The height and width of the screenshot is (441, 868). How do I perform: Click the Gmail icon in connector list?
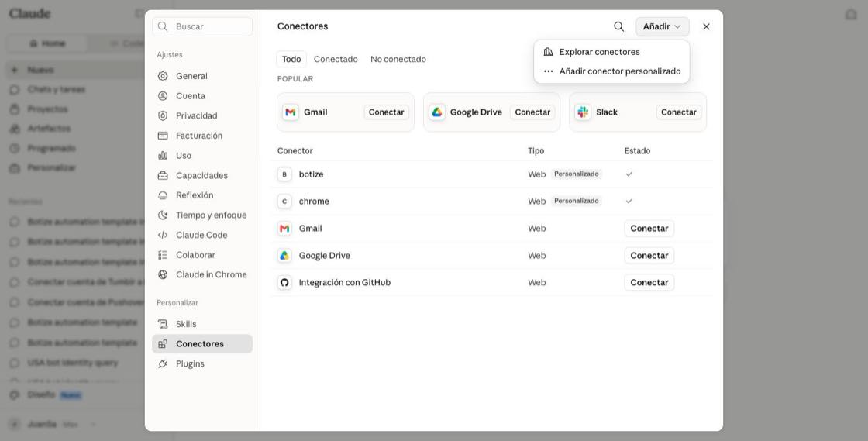pos(284,229)
